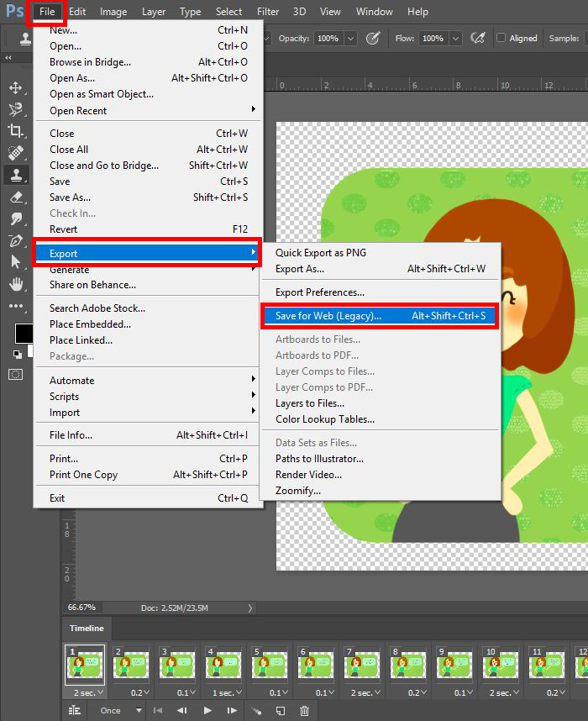Select the Spot Healing Brush tool

(x=16, y=153)
